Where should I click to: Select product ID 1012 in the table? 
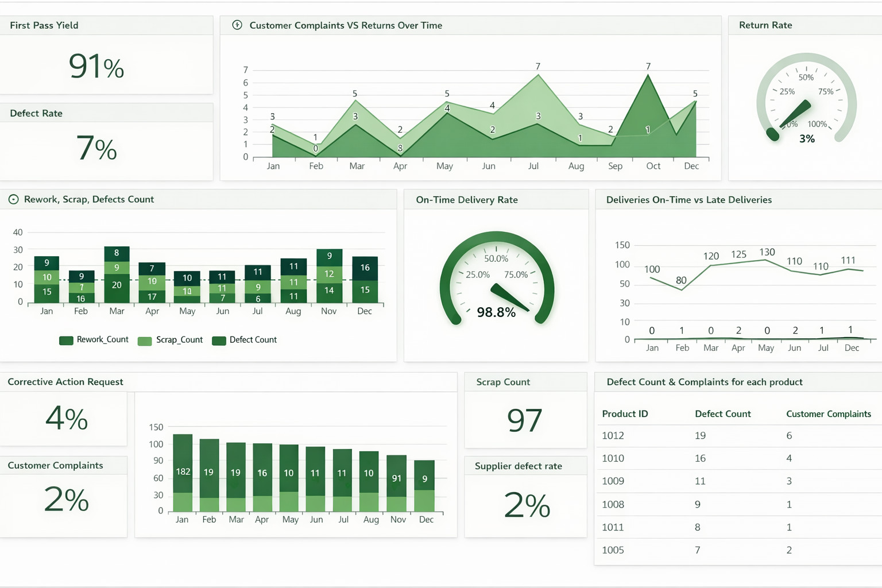(613, 436)
